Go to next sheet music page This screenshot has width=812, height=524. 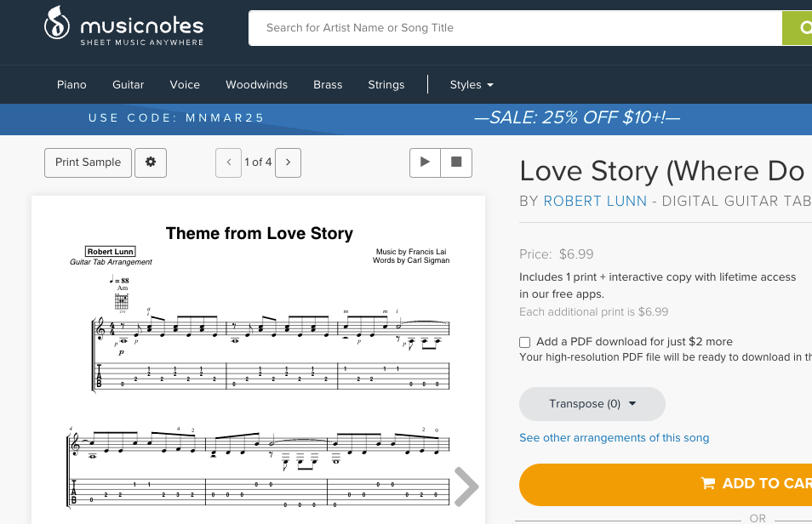coord(289,162)
